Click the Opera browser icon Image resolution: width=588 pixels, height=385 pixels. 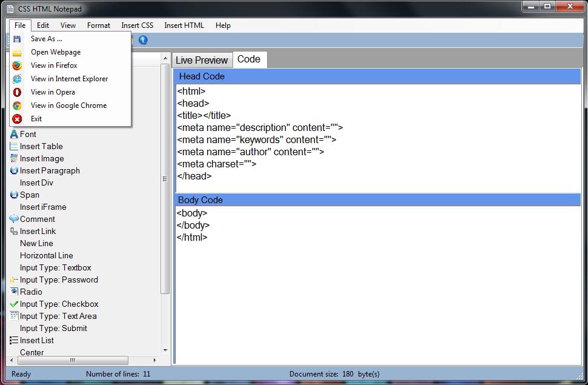(17, 92)
